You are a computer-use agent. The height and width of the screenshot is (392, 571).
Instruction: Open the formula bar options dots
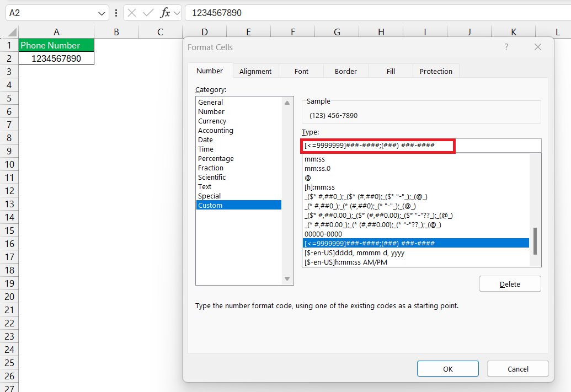click(x=116, y=13)
